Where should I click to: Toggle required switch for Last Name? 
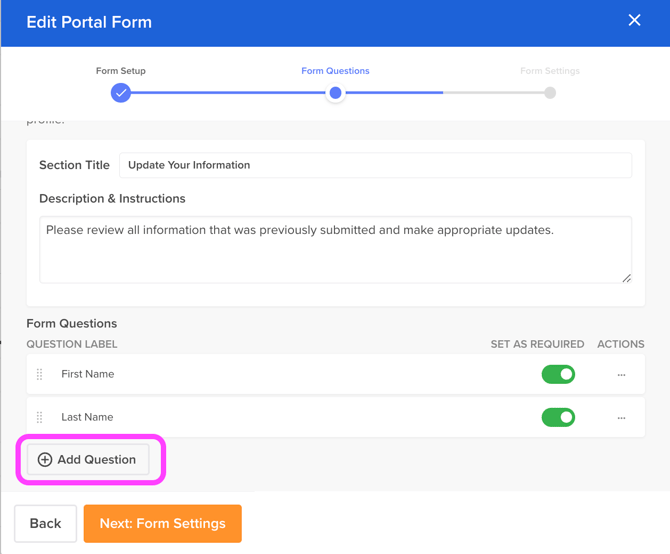558,417
